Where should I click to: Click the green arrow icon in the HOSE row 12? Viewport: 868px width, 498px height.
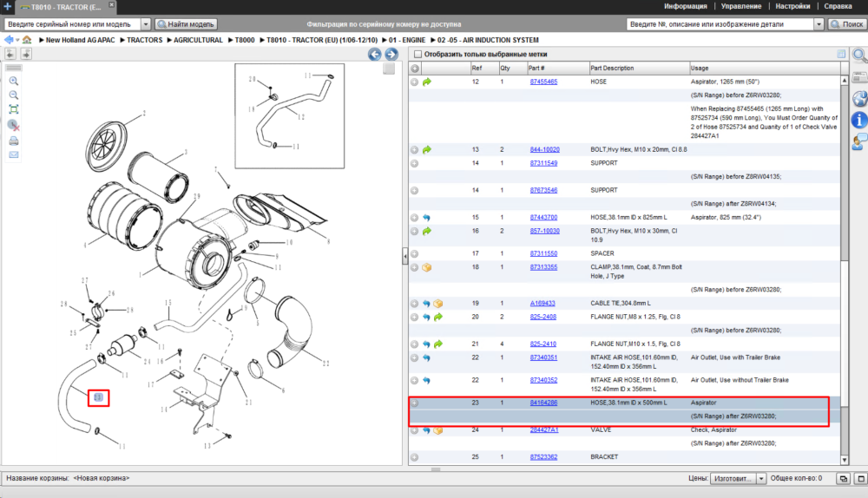point(427,82)
